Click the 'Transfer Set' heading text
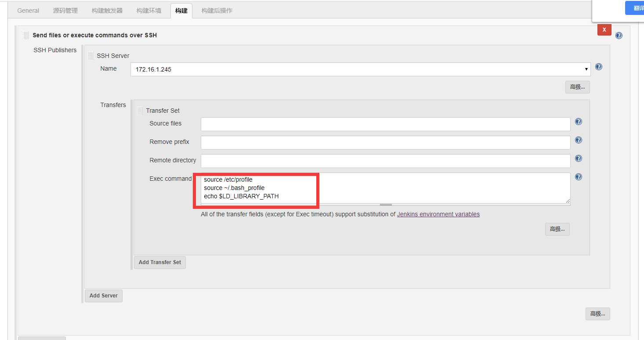The height and width of the screenshot is (340, 644). [x=163, y=111]
